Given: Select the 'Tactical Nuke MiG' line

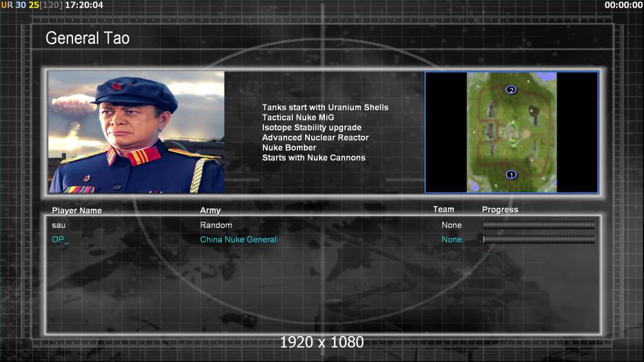Looking at the screenshot, I should (x=298, y=117).
